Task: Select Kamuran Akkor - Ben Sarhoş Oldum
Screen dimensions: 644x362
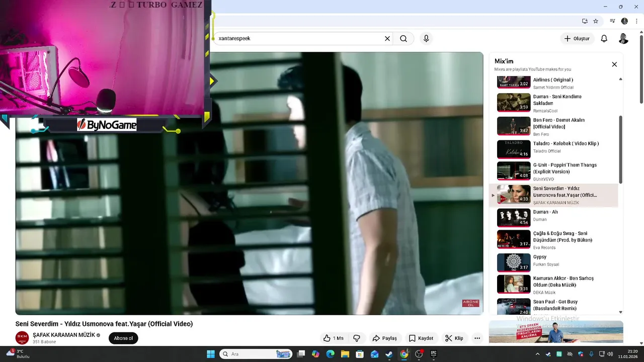Action: [554, 285]
